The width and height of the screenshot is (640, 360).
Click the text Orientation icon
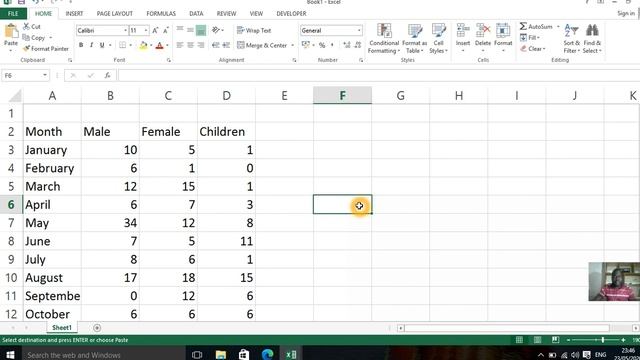point(216,30)
